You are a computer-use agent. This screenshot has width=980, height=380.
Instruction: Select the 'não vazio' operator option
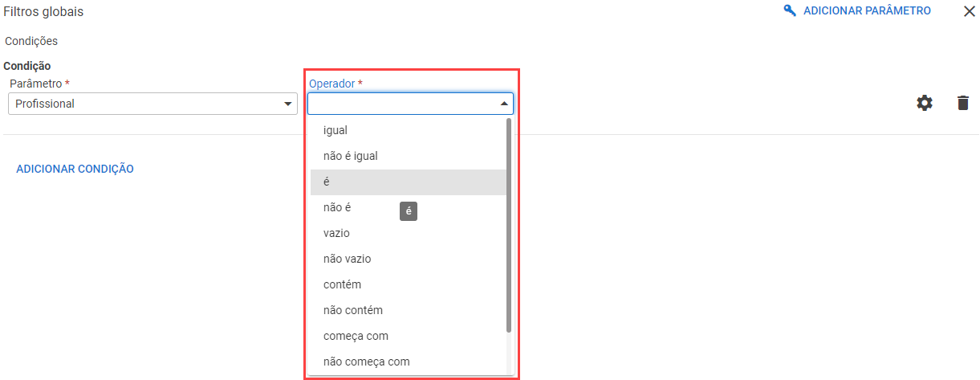[x=408, y=259]
